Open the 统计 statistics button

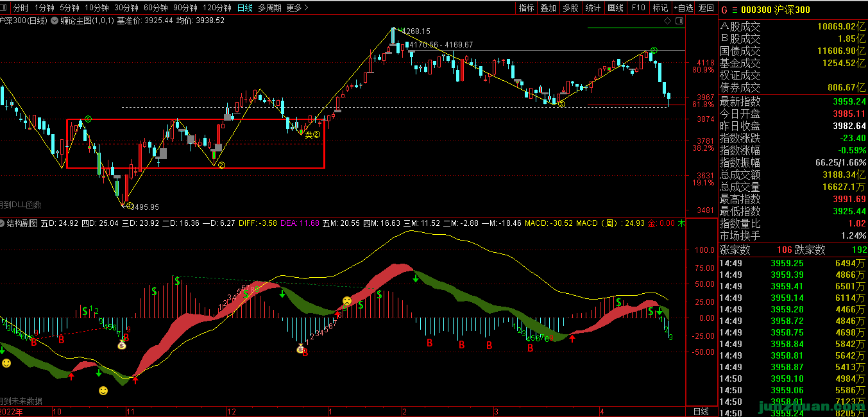[593, 8]
